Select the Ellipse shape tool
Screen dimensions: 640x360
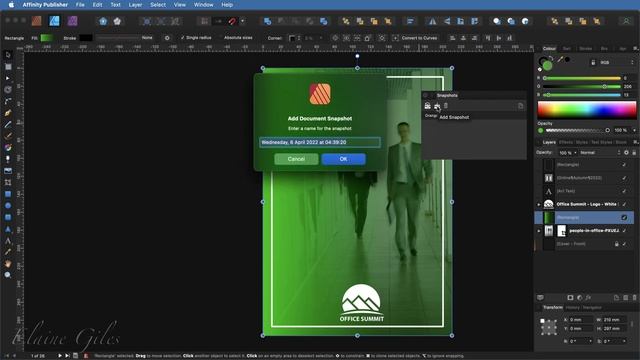click(8, 206)
